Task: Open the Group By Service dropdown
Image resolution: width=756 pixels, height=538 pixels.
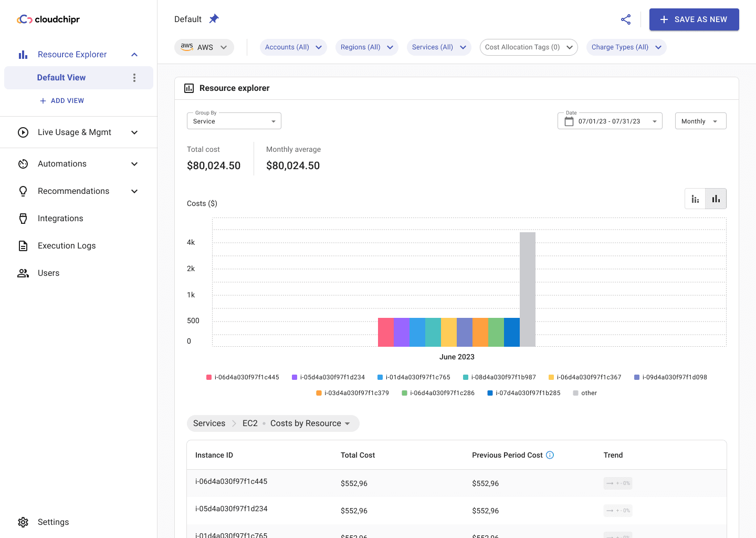Action: click(x=234, y=121)
